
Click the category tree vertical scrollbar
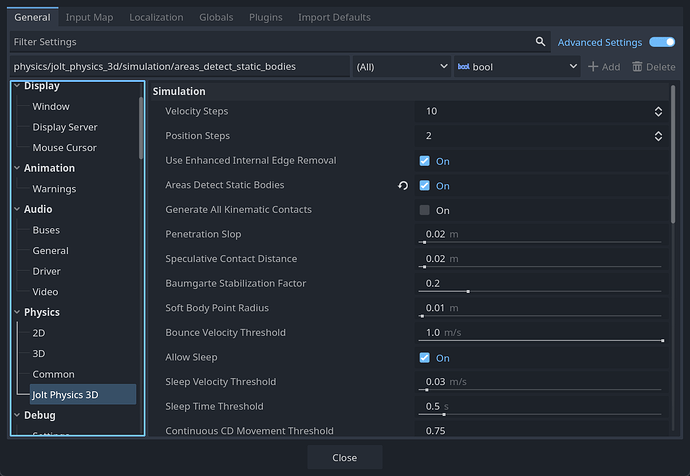(141, 128)
